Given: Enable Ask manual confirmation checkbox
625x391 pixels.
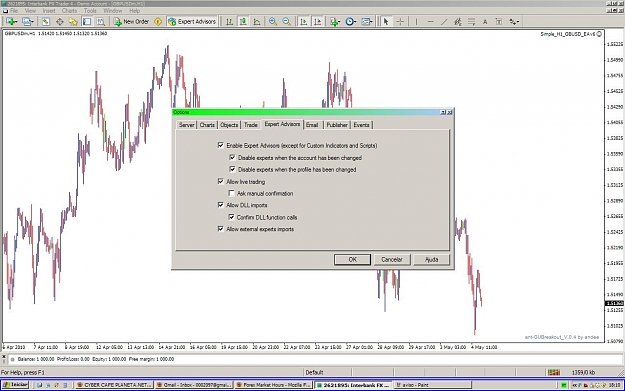Looking at the screenshot, I should (x=231, y=193).
